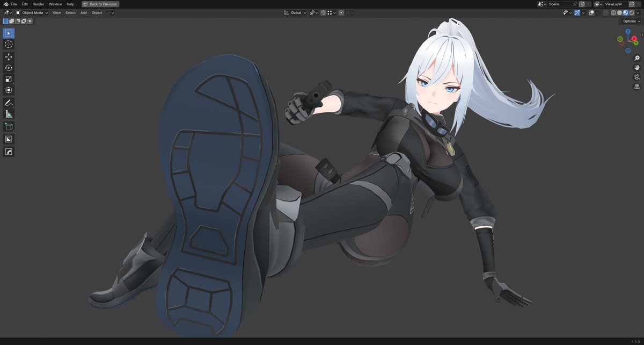This screenshot has height=345, width=644.
Task: Open the Object Mode dropdown
Action: 32,12
